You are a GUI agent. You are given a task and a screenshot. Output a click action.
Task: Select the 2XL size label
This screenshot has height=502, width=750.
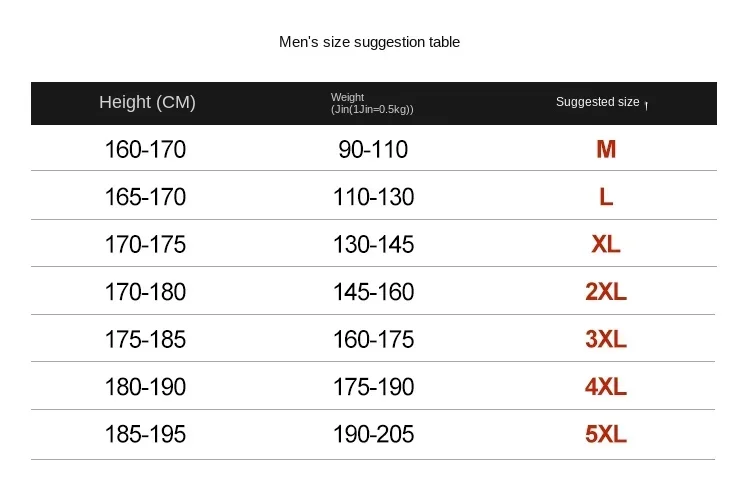606,292
